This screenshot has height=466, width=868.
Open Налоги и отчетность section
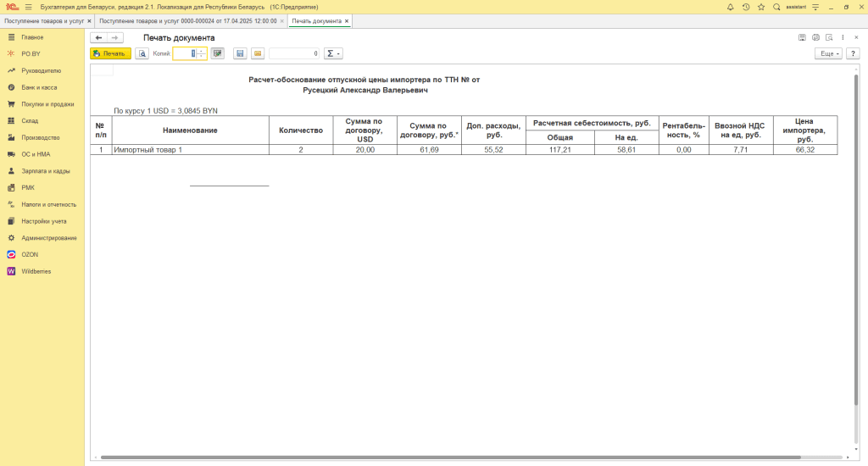(42, 204)
